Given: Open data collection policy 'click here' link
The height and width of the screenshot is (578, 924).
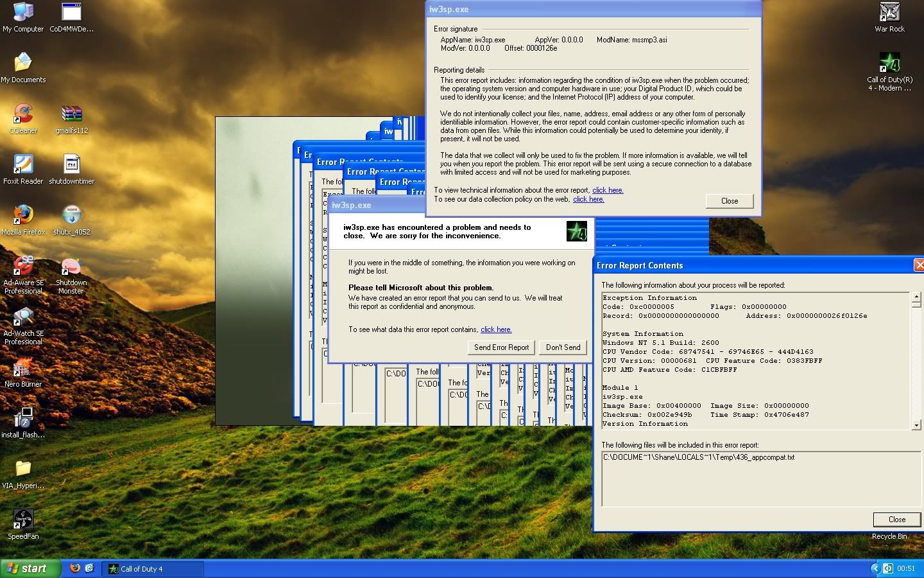Looking at the screenshot, I should click(588, 199).
